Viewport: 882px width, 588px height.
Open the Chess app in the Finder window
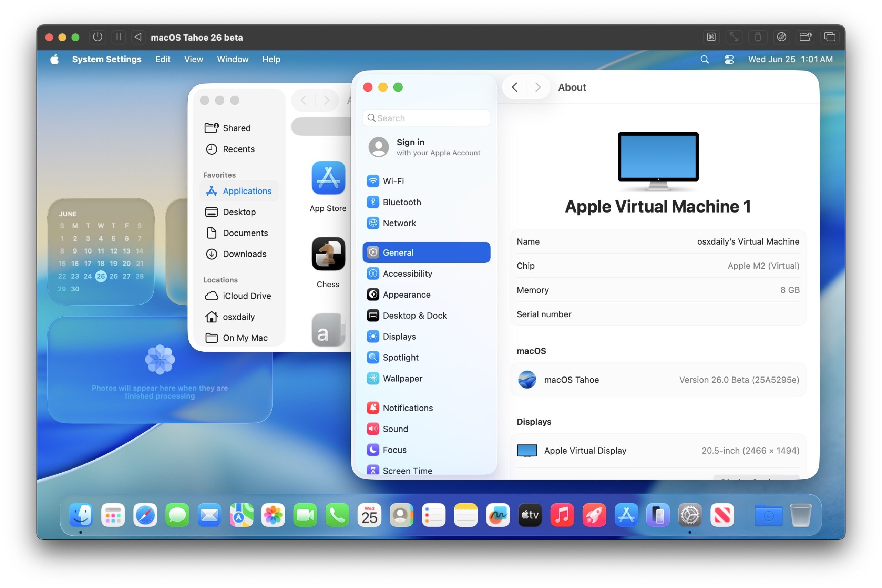coord(328,254)
